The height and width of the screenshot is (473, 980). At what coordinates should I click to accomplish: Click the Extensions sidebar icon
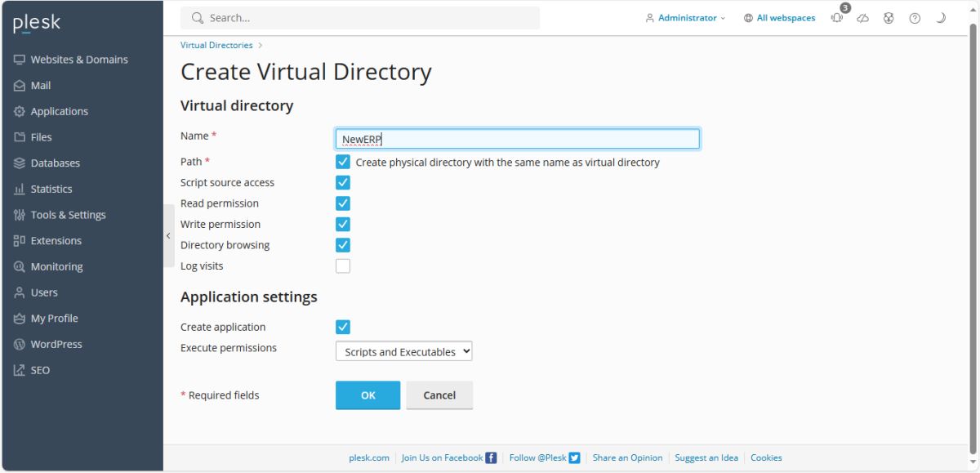pos(20,241)
